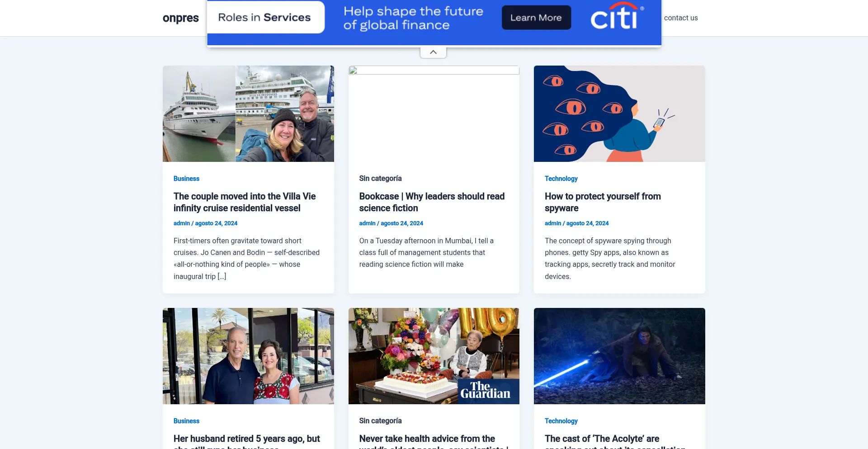Click the First-timers cruise excerpt text
This screenshot has height=449, width=868.
(246, 259)
